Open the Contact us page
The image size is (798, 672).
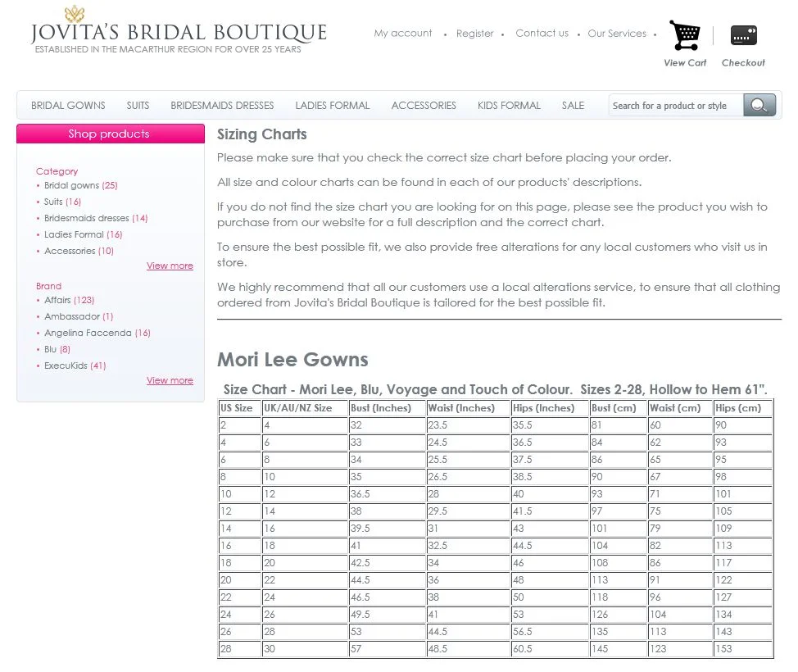pyautogui.click(x=542, y=33)
